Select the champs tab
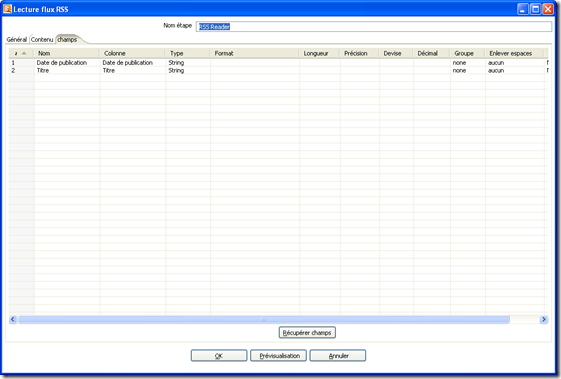Screen dimensions: 561x379 [x=67, y=39]
